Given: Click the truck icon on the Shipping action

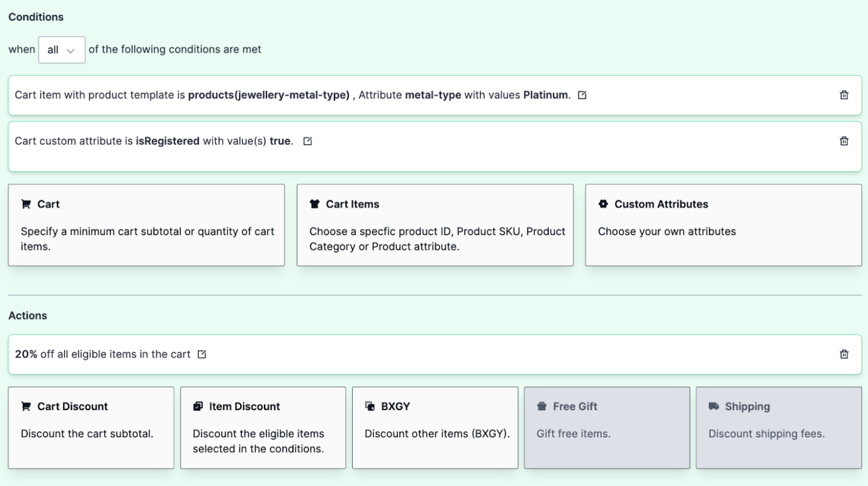Looking at the screenshot, I should pos(713,406).
